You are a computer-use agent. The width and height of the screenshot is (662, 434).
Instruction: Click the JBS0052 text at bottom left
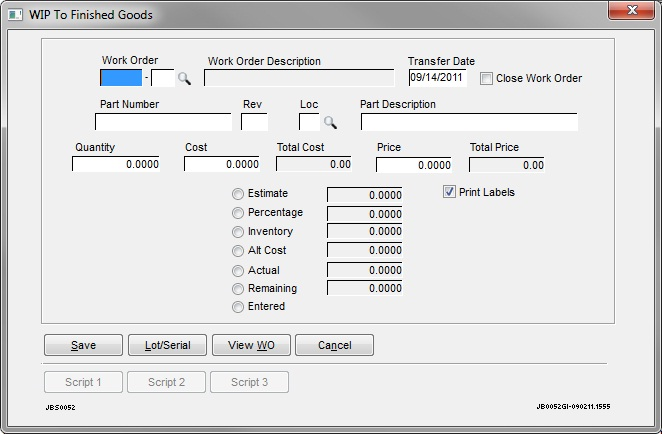pos(60,407)
